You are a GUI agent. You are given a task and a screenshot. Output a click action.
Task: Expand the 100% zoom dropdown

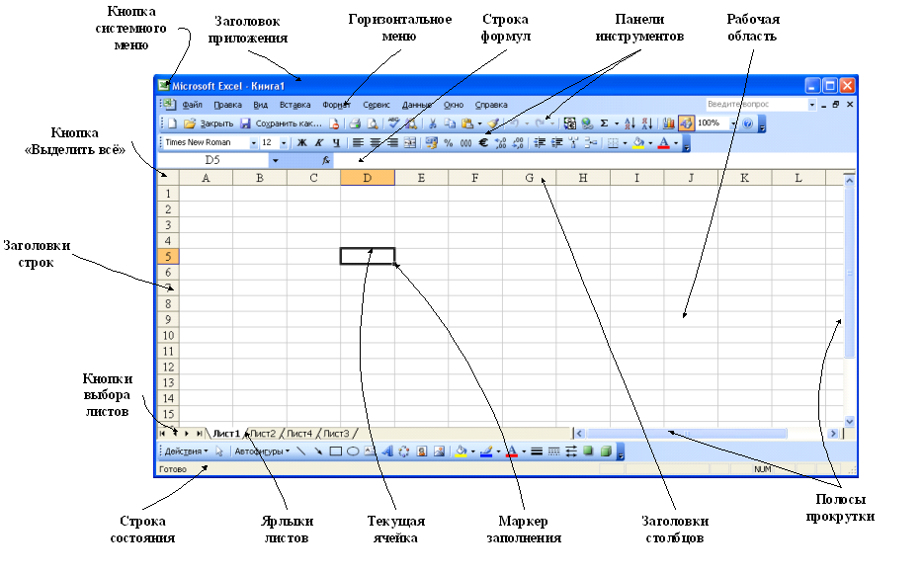tap(733, 123)
